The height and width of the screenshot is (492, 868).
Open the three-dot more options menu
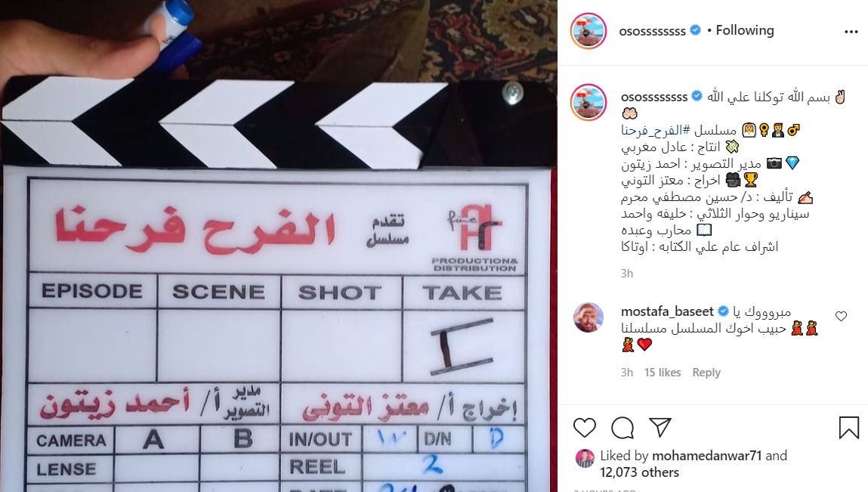pos(851,32)
